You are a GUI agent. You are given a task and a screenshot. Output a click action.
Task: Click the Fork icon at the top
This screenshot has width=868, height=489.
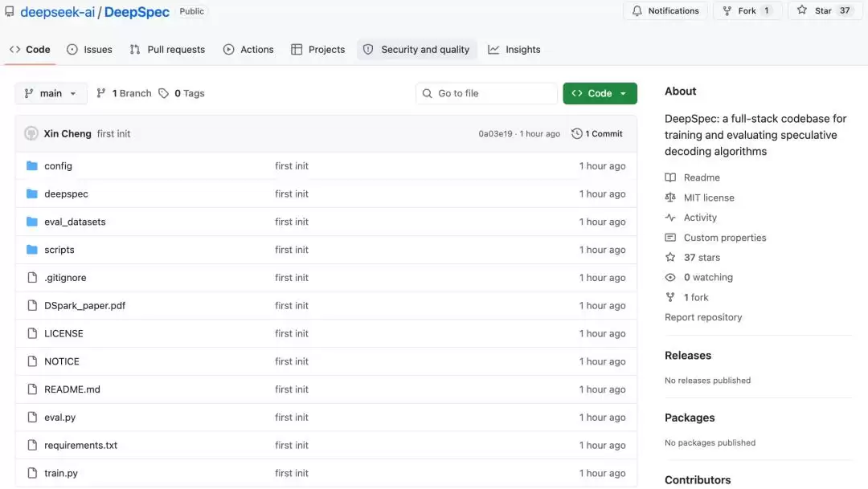tap(727, 10)
